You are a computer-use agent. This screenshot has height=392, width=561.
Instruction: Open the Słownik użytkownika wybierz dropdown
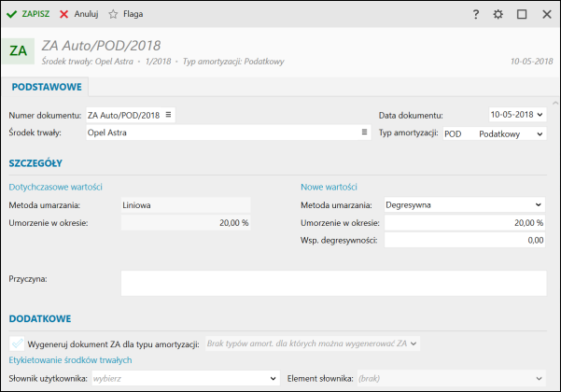pyautogui.click(x=273, y=378)
